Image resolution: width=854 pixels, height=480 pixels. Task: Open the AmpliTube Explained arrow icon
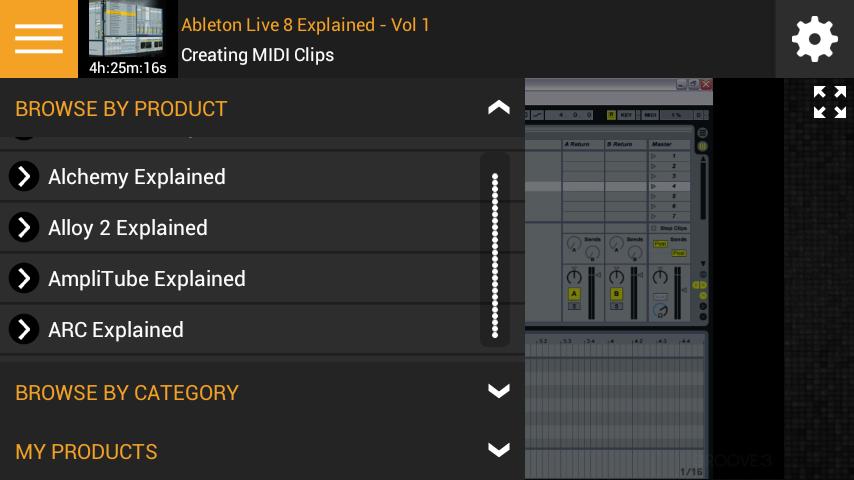24,278
